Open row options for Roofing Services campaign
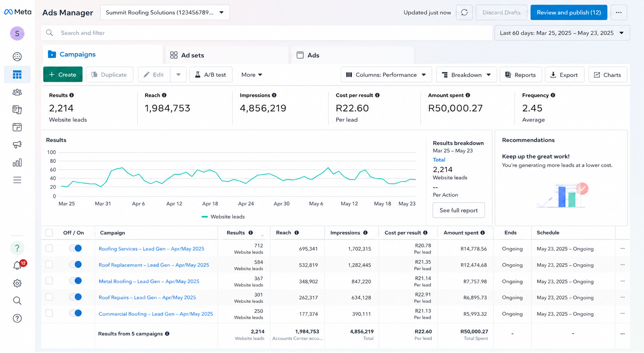 coord(622,249)
